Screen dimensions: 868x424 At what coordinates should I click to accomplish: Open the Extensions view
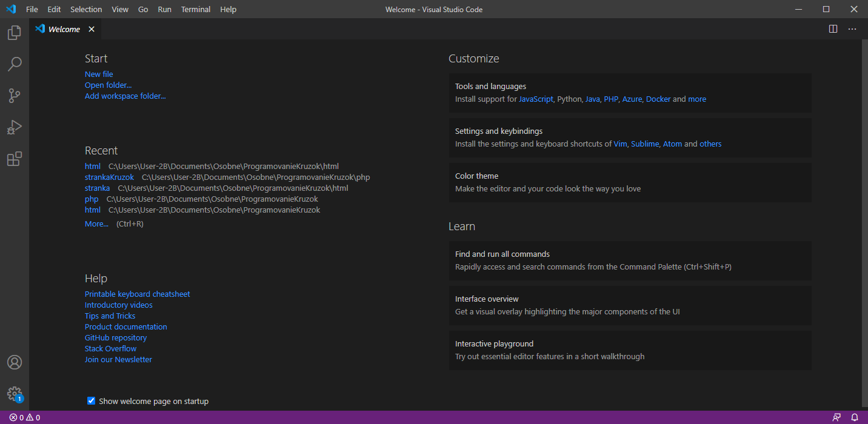pyautogui.click(x=15, y=159)
